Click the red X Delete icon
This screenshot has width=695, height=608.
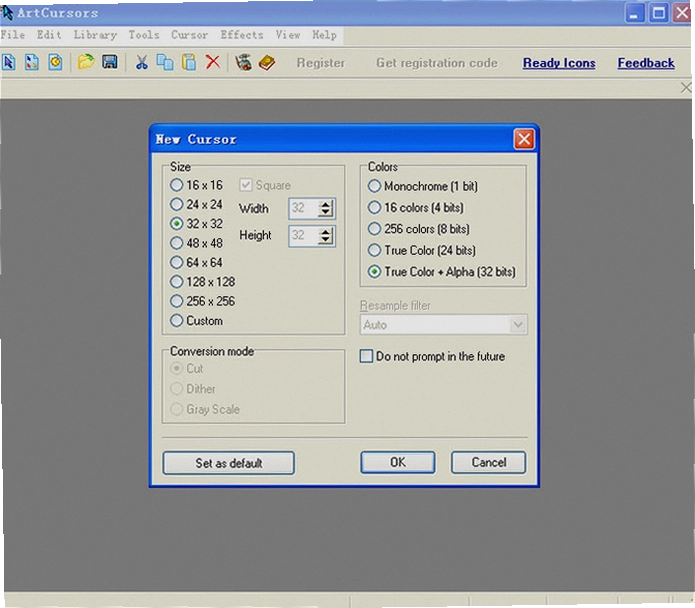(213, 62)
